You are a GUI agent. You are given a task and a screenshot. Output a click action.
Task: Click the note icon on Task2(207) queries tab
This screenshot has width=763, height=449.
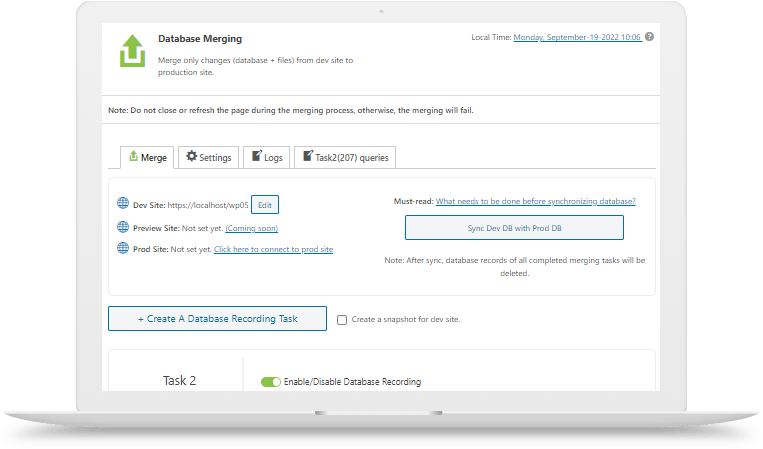(x=308, y=156)
